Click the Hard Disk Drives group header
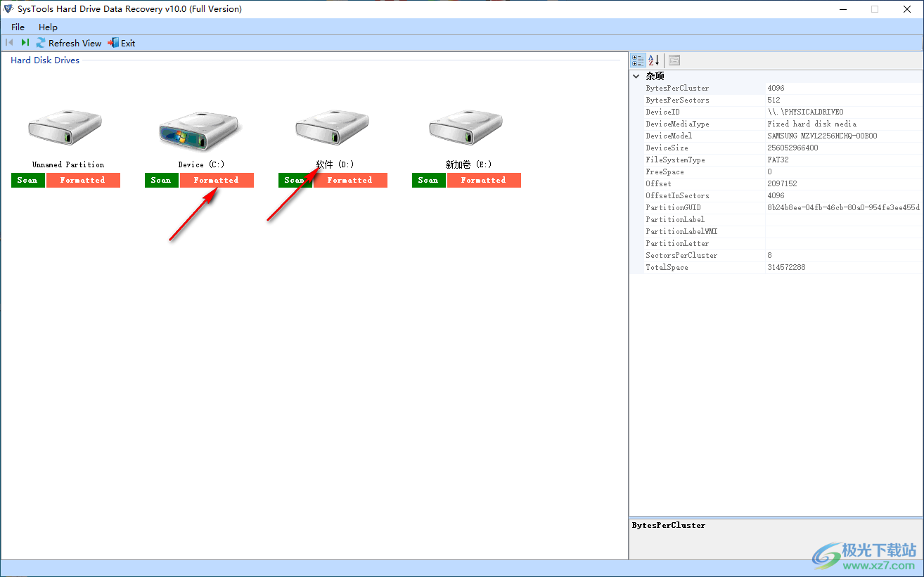 tap(45, 60)
